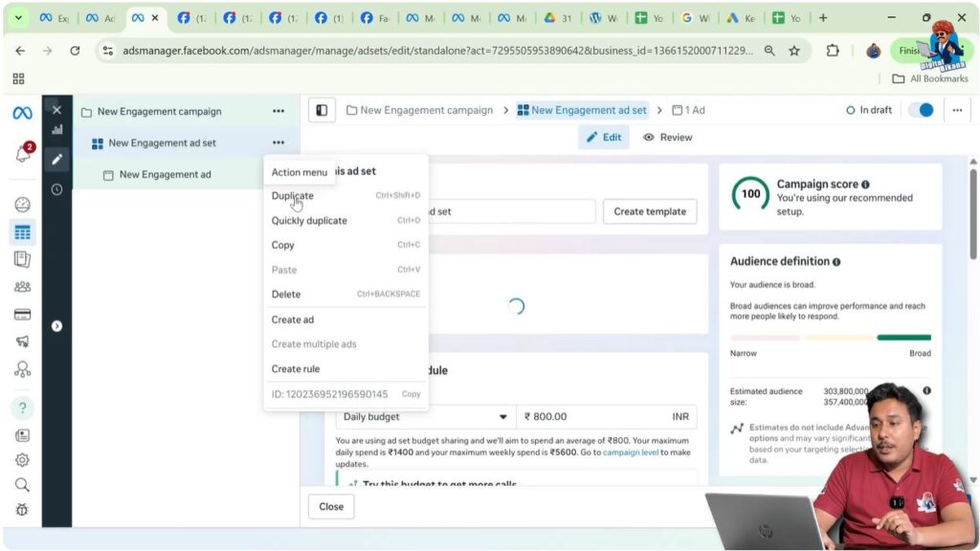Screen dimensions: 980x551
Task: Bookmark this page with star icon
Action: coord(794,51)
